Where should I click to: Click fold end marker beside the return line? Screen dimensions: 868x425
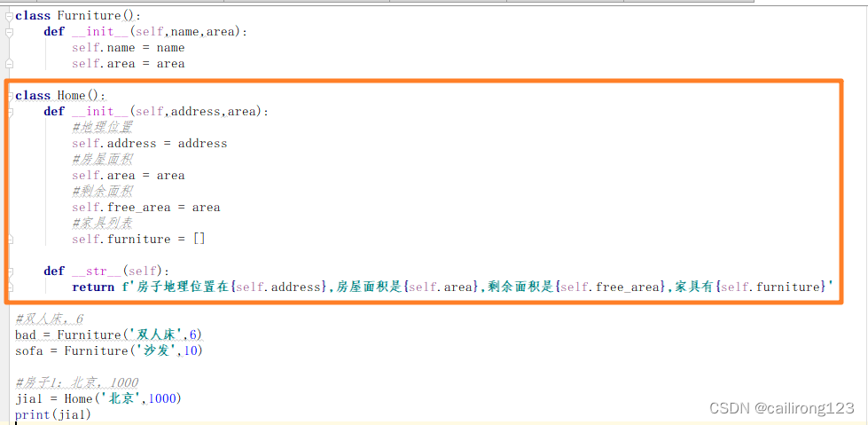pyautogui.click(x=9, y=287)
